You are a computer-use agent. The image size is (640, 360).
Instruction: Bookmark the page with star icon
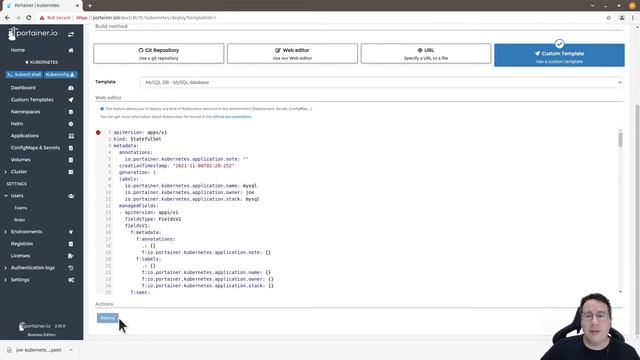609,18
